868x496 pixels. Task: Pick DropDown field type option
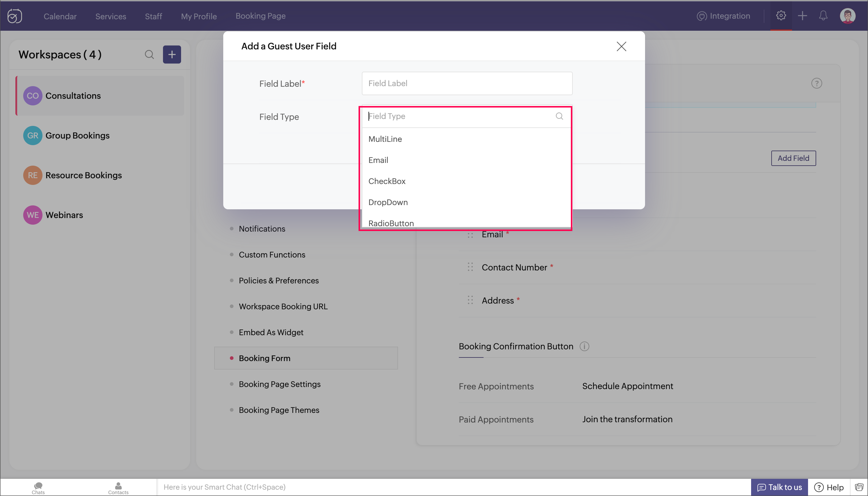(x=388, y=202)
